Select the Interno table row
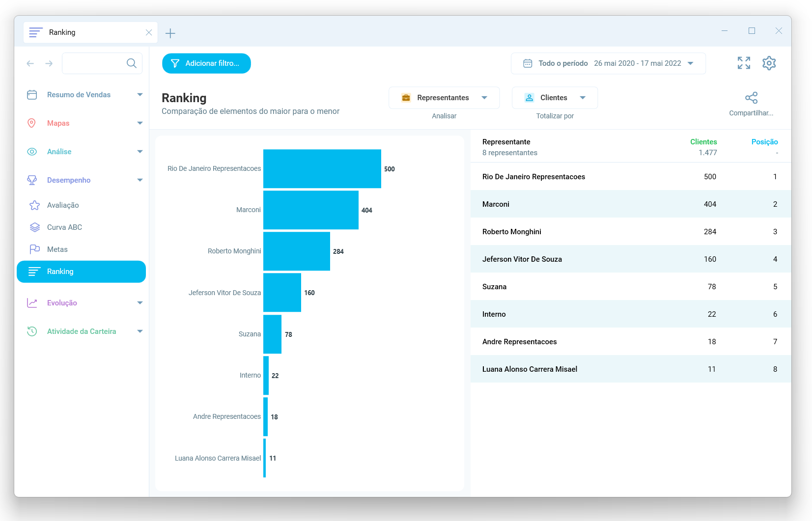This screenshot has height=521, width=812. point(631,314)
